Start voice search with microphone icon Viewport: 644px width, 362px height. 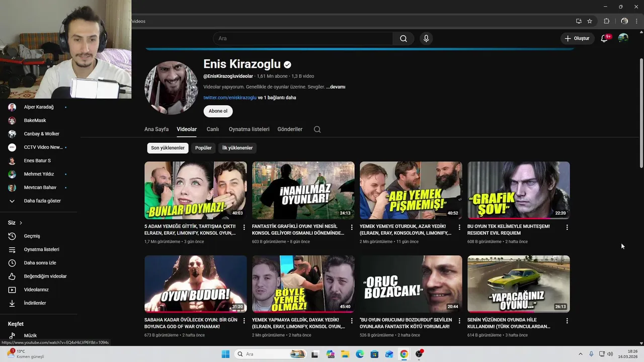pos(426,39)
